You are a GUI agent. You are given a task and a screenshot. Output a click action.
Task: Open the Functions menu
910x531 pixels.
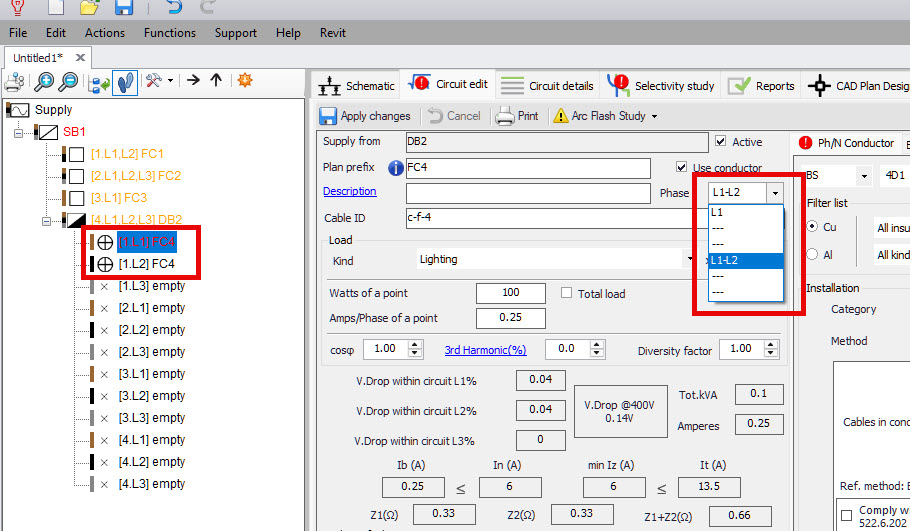pyautogui.click(x=170, y=33)
